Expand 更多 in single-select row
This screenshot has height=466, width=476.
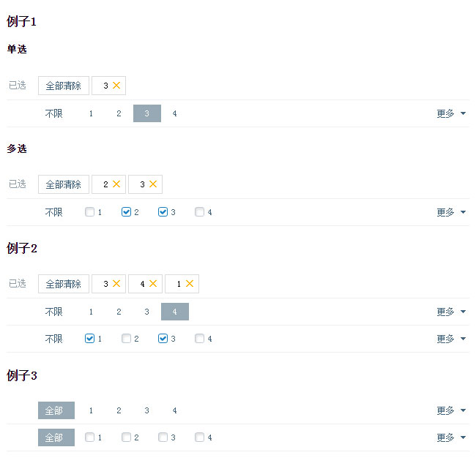point(451,113)
